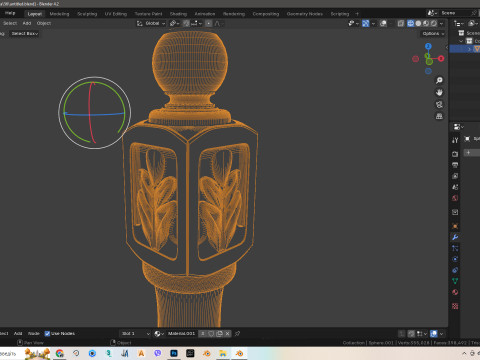Open the Pivot Point dropdown

click(174, 23)
